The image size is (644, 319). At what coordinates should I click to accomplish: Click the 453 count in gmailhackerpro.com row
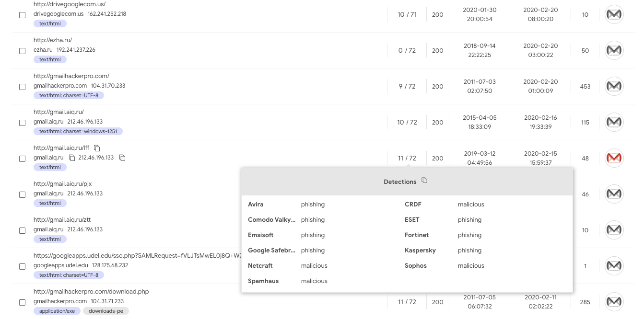[585, 87]
